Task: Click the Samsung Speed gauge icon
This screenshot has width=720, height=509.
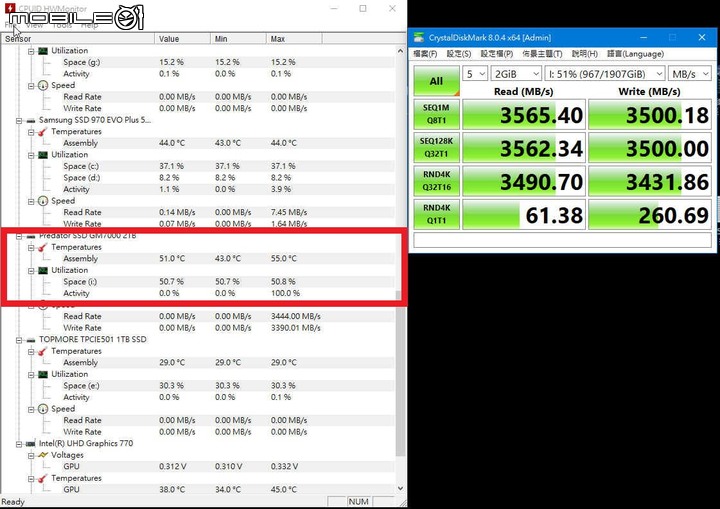Action: [x=43, y=201]
